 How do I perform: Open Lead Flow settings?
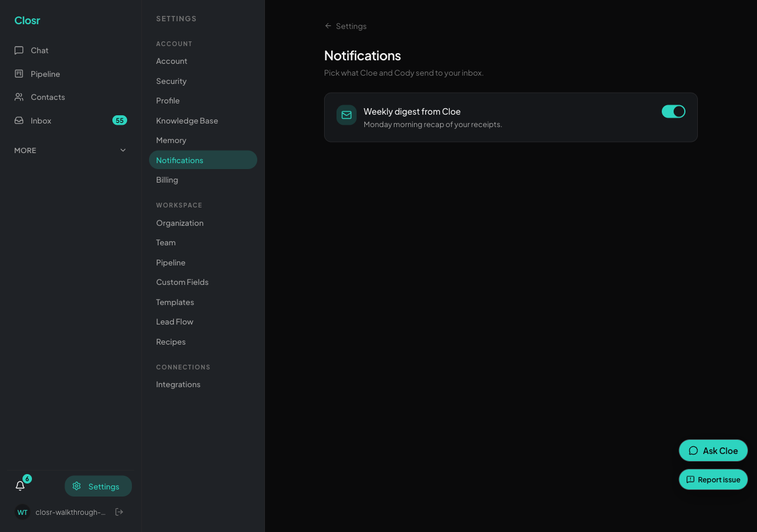[203, 322]
